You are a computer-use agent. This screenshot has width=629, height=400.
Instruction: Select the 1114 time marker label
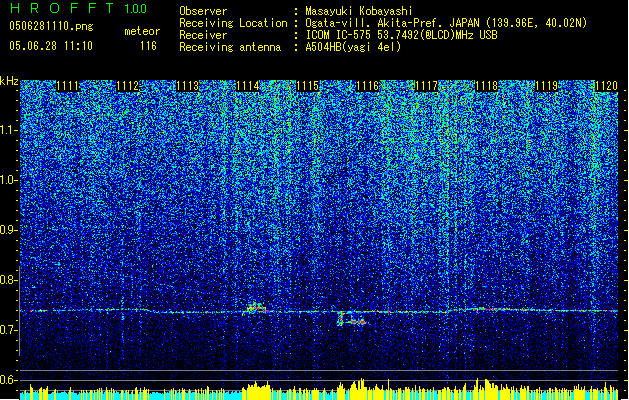(x=248, y=86)
